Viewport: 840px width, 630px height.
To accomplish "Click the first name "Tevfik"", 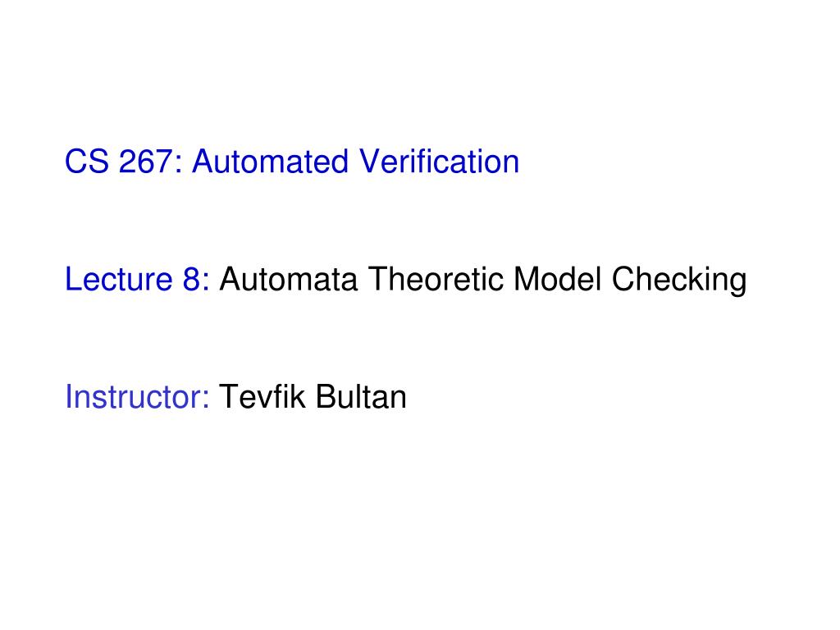I will tap(263, 398).
